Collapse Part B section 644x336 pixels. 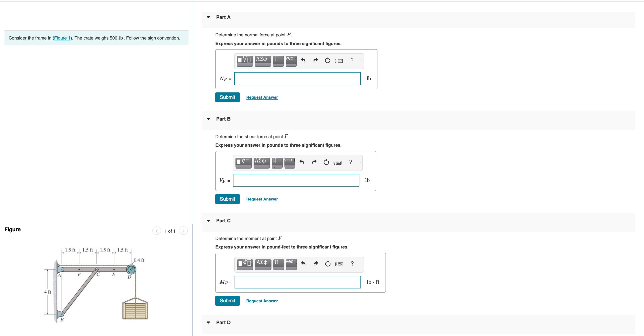[208, 119]
